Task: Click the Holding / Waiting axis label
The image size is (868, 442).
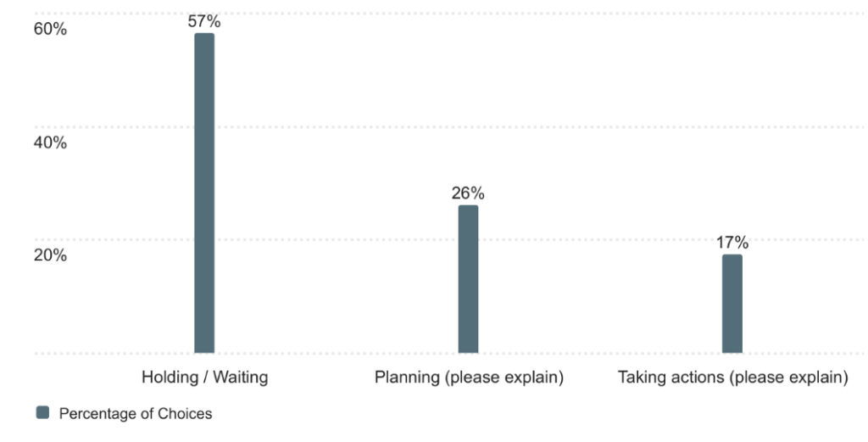Action: coord(204,378)
